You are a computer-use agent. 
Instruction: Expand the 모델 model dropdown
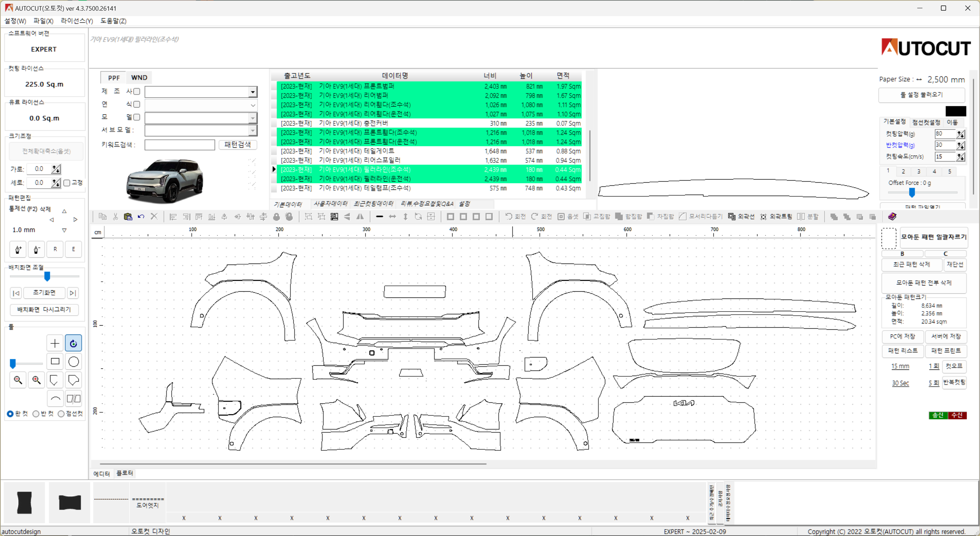coord(253,118)
